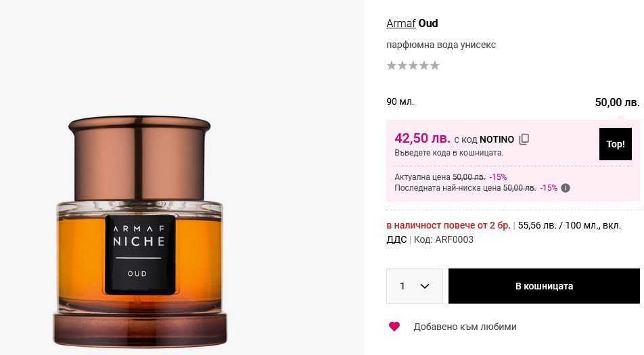Image resolution: width=644 pixels, height=355 pixels.
Task: Click the black Top! badge
Action: tap(615, 144)
